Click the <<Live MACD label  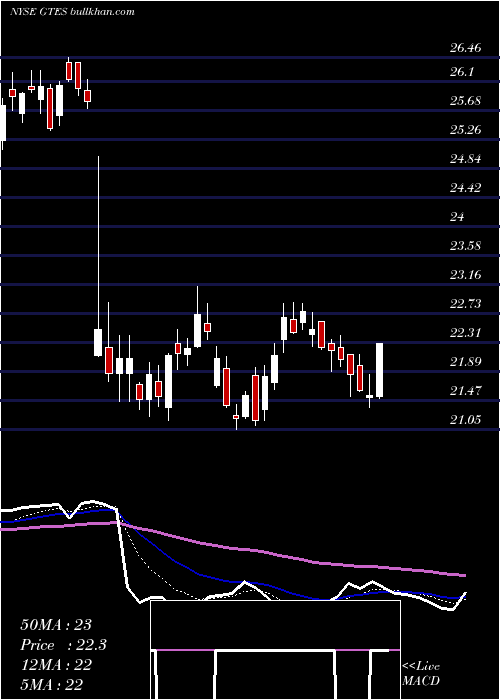tap(421, 674)
